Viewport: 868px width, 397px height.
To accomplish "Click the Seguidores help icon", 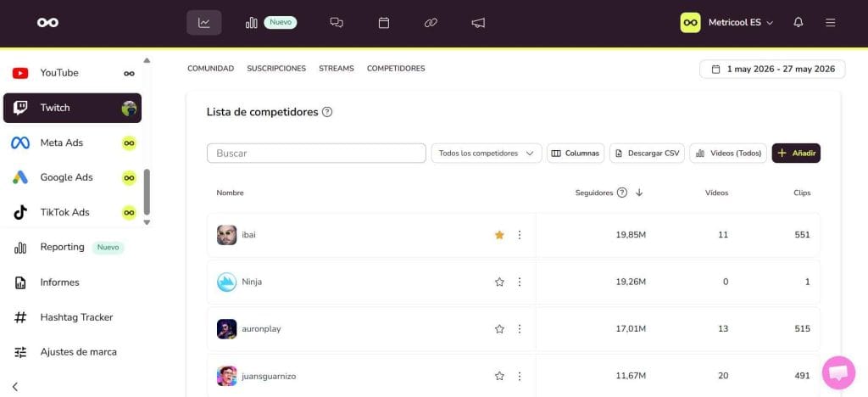I will coord(622,193).
